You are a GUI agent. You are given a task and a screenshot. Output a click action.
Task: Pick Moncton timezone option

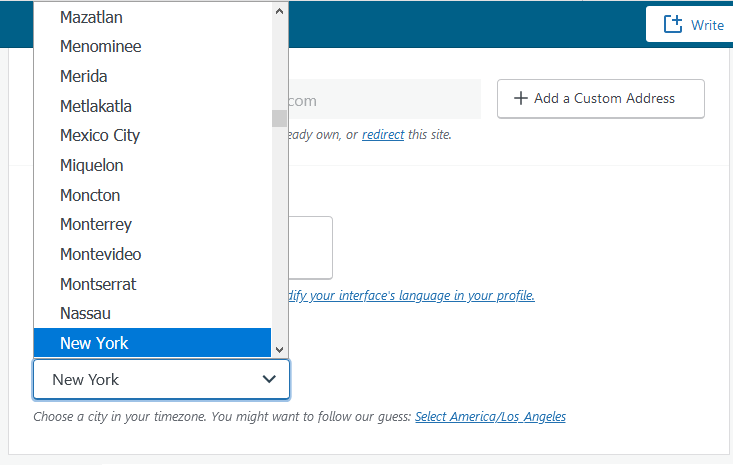(90, 195)
